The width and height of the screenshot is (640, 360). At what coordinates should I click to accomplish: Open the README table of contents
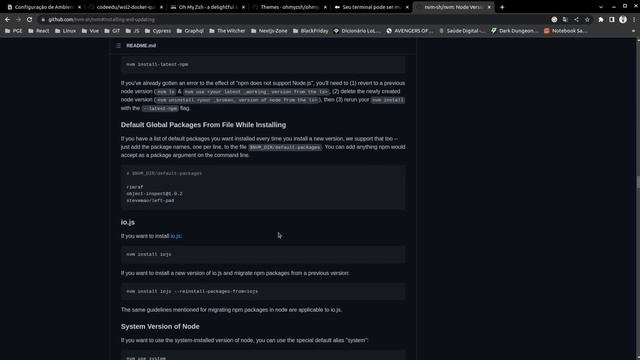[x=118, y=45]
